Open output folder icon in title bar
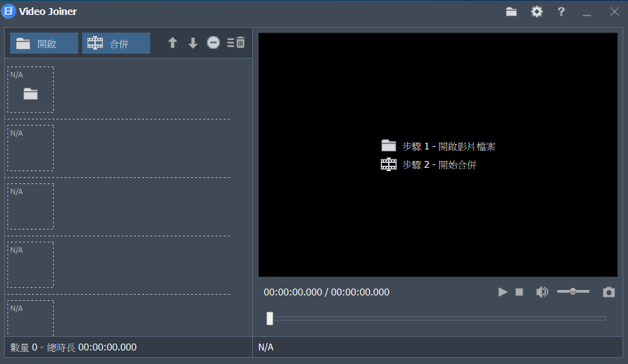Image resolution: width=628 pixels, height=364 pixels. coord(511,12)
